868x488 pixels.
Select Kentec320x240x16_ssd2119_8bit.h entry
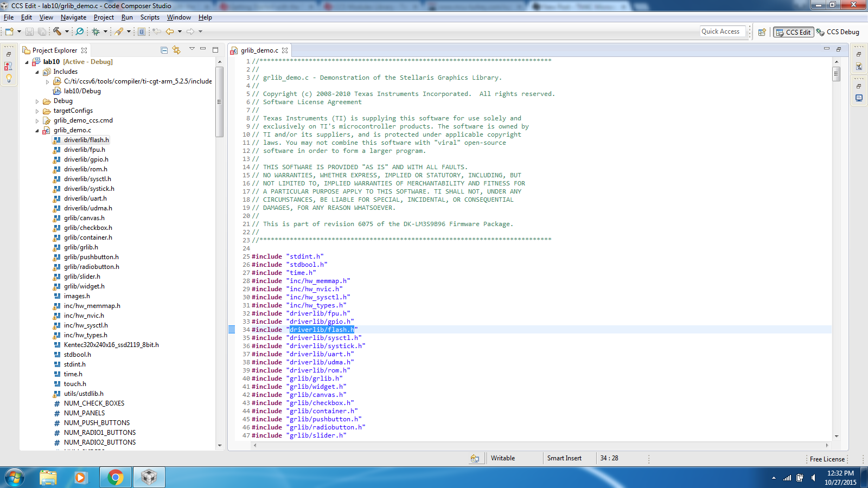pyautogui.click(x=111, y=345)
